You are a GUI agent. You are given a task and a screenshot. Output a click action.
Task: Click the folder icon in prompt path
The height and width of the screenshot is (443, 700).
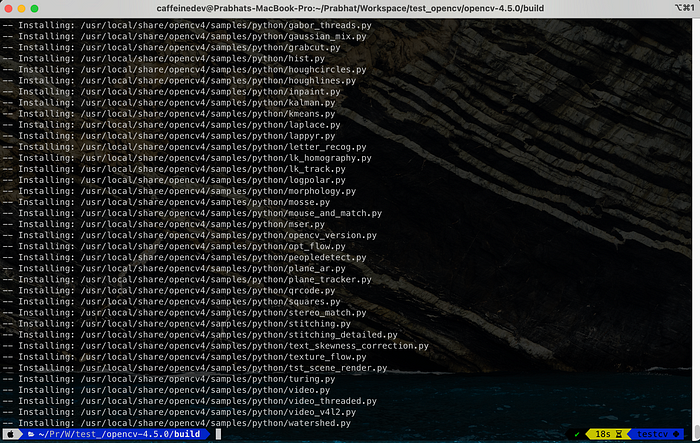(x=31, y=434)
